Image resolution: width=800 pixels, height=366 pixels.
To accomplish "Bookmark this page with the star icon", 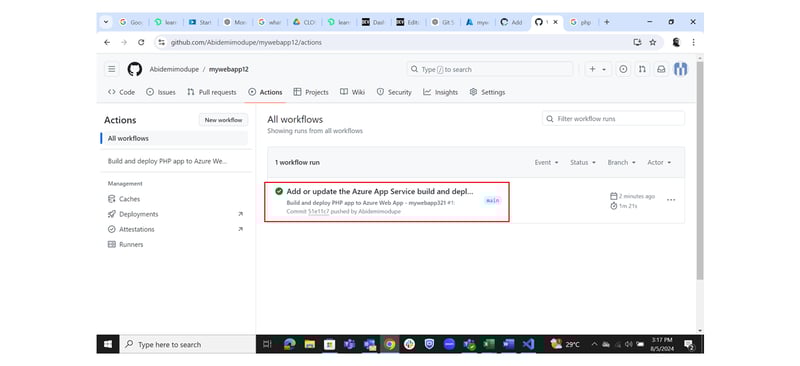I will coord(653,42).
